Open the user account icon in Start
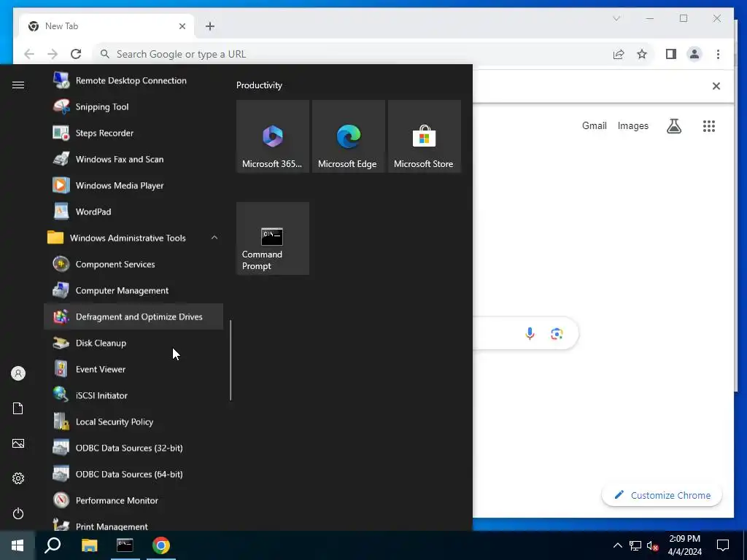This screenshot has height=560, width=747. tap(18, 373)
